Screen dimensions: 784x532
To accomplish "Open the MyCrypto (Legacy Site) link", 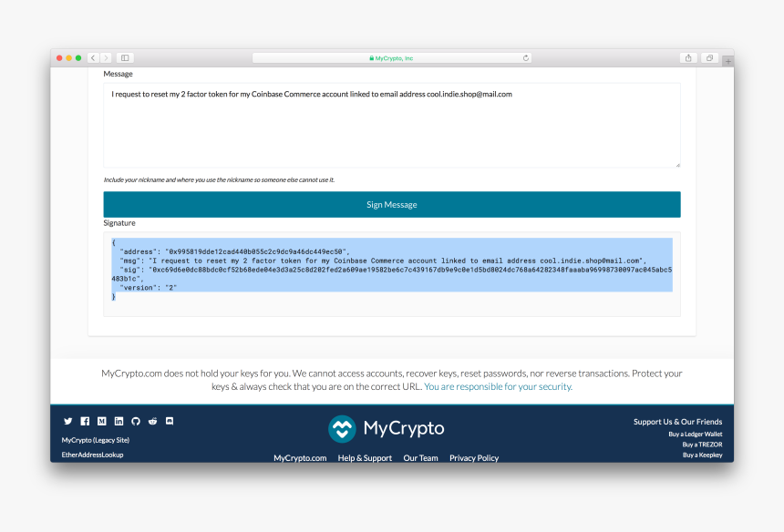I will coord(96,440).
